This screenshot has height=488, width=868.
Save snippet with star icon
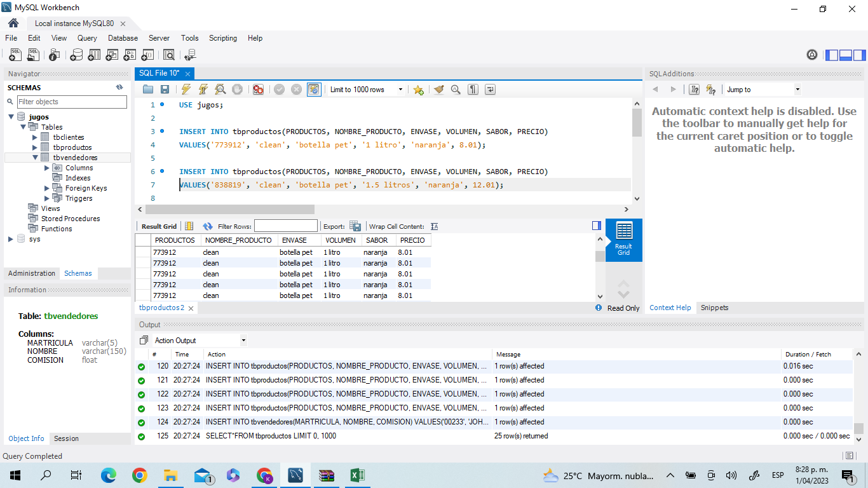pos(418,90)
